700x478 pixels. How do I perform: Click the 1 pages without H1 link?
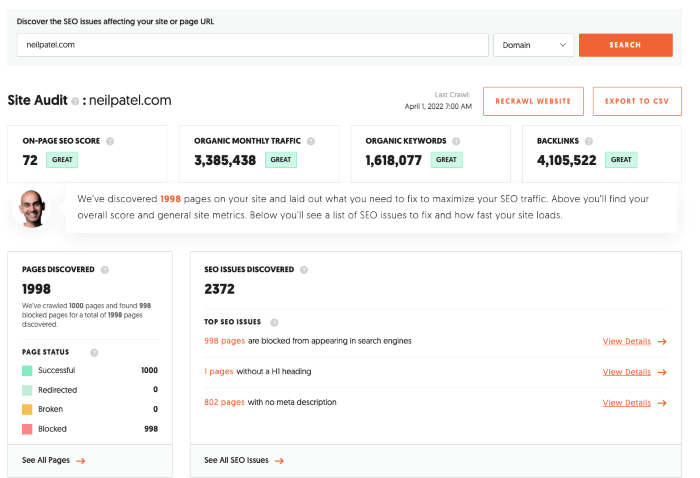(219, 371)
